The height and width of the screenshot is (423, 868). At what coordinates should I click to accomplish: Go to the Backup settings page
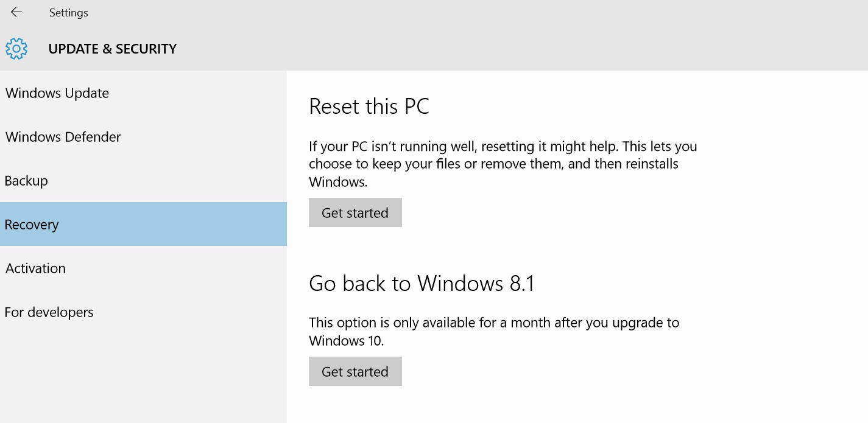coord(26,181)
